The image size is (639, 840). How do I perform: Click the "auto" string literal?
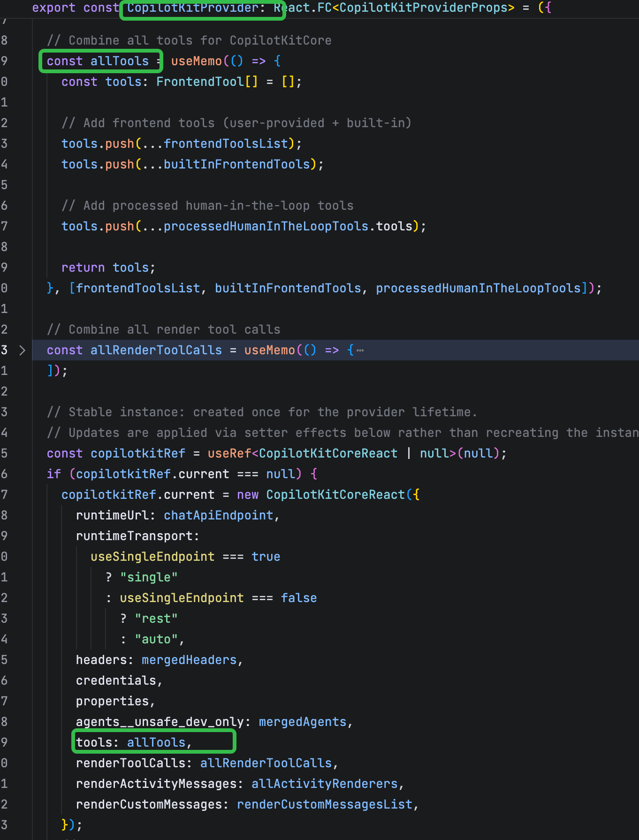(x=156, y=639)
